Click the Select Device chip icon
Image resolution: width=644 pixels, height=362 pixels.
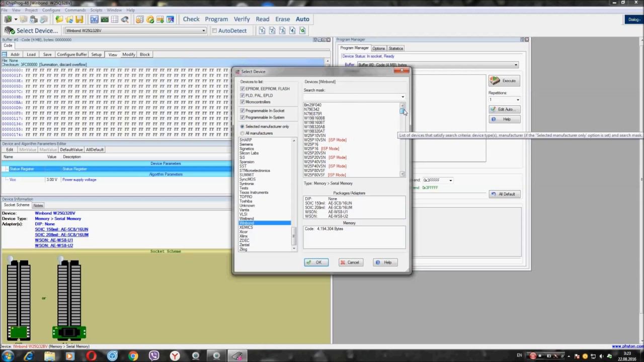(x=9, y=30)
